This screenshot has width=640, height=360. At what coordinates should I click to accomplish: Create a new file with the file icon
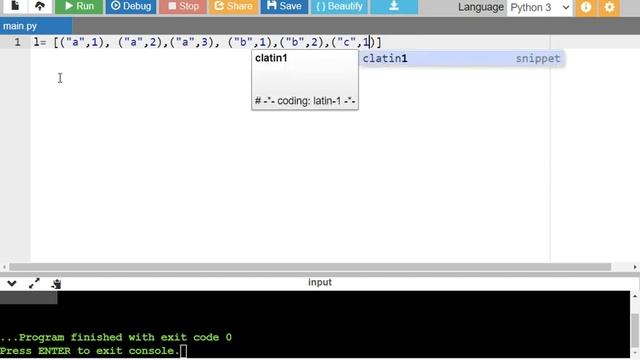15,6
